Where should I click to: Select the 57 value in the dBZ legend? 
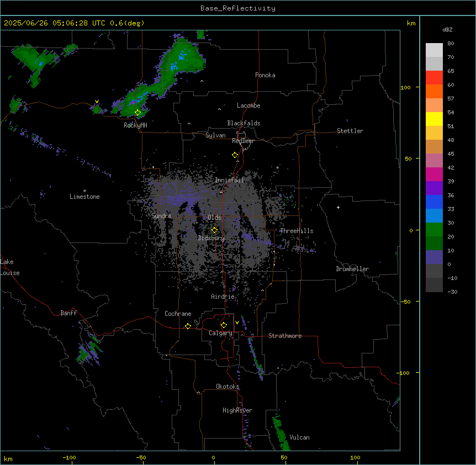tap(451, 99)
